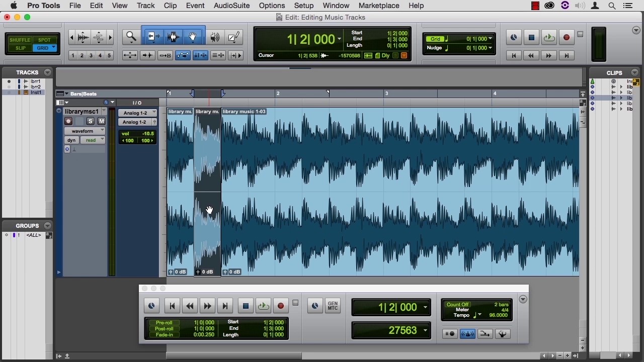Viewport: 644px width, 362px height.
Task: Click the dyn button on librarymsc1
Action: tap(71, 140)
